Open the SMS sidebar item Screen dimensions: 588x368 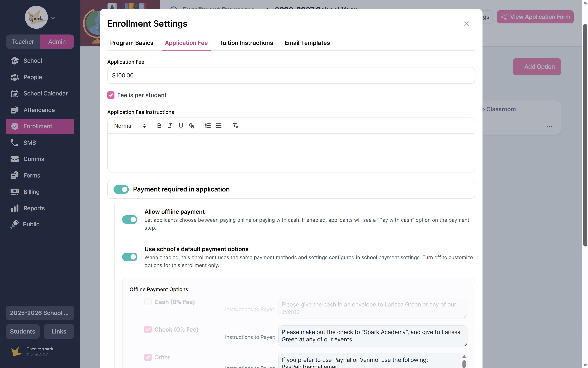tap(40, 143)
